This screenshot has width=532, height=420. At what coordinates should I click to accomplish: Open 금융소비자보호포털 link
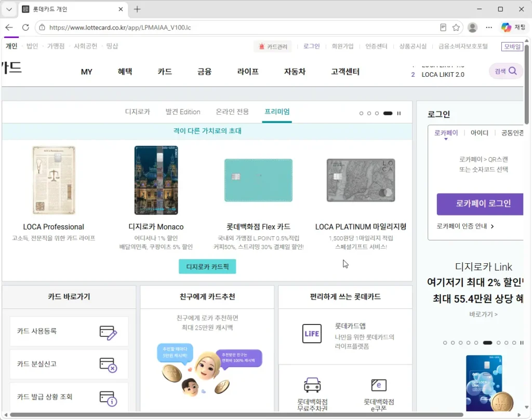(x=463, y=46)
